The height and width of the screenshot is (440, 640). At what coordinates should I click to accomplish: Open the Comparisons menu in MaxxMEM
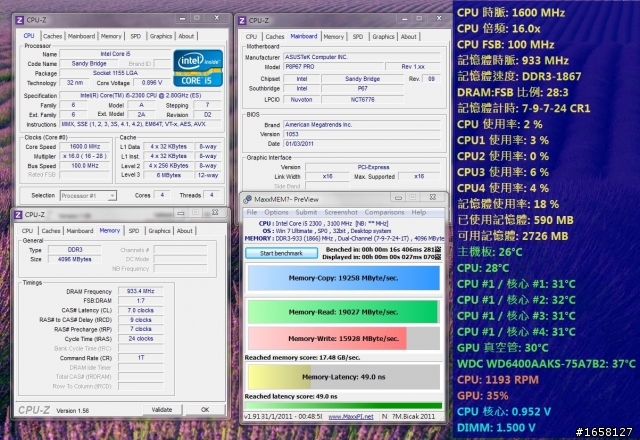(x=384, y=212)
